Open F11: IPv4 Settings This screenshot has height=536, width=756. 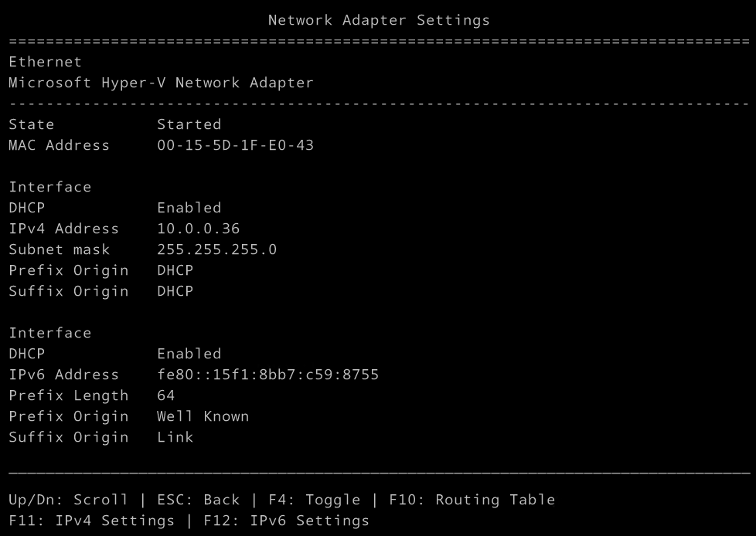pyautogui.click(x=91, y=521)
